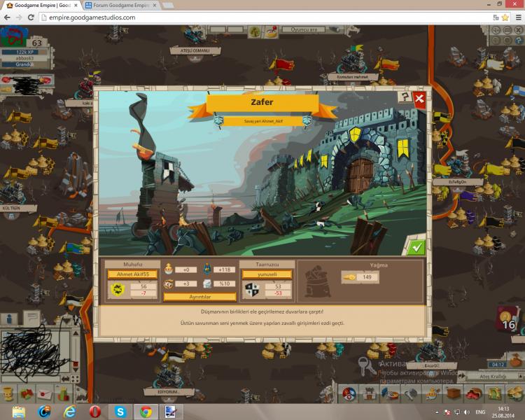The height and width of the screenshot is (420, 525).
Task: Open the hammer and tools icon
Action: tap(410, 394)
